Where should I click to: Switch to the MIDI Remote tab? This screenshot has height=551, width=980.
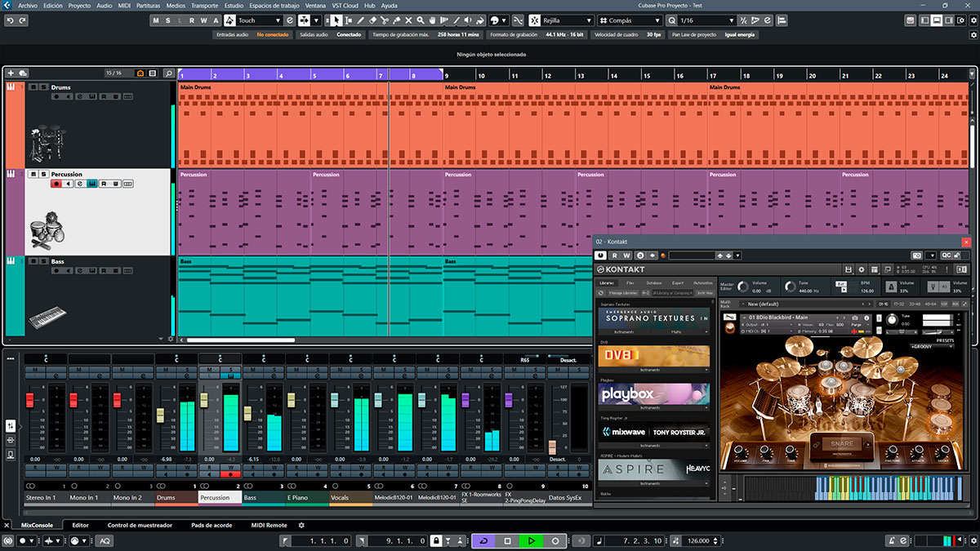tap(269, 526)
